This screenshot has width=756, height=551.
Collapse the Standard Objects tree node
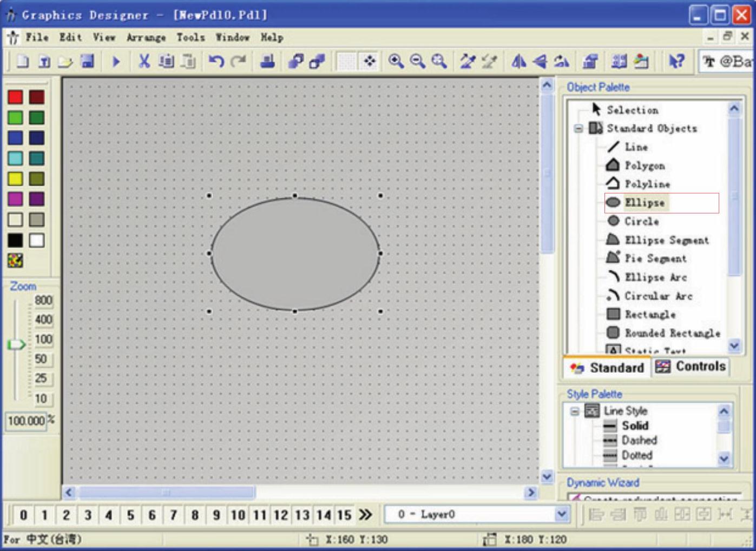click(578, 129)
